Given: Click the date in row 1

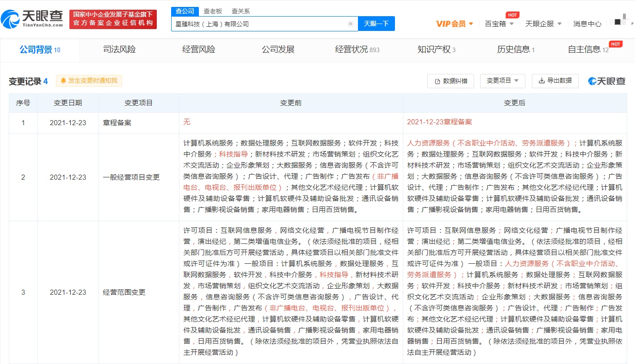Looking at the screenshot, I should (68, 123).
